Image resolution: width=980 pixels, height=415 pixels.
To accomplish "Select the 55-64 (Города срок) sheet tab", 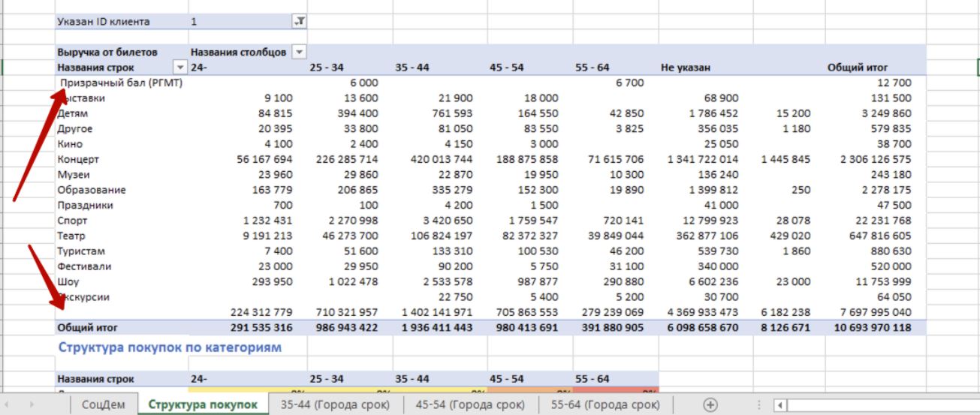I will pyautogui.click(x=605, y=405).
